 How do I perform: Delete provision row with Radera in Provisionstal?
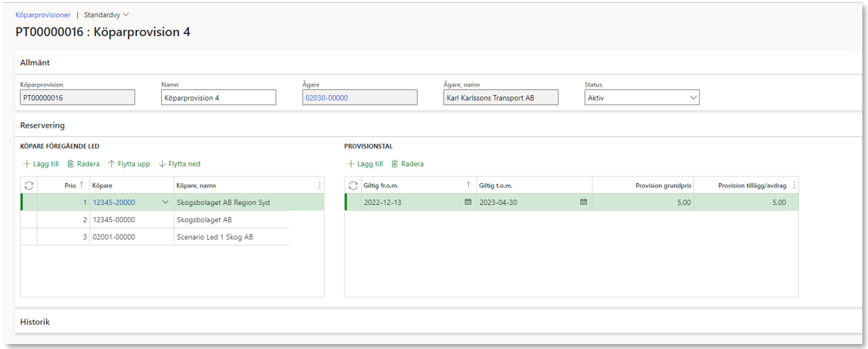[x=407, y=164]
